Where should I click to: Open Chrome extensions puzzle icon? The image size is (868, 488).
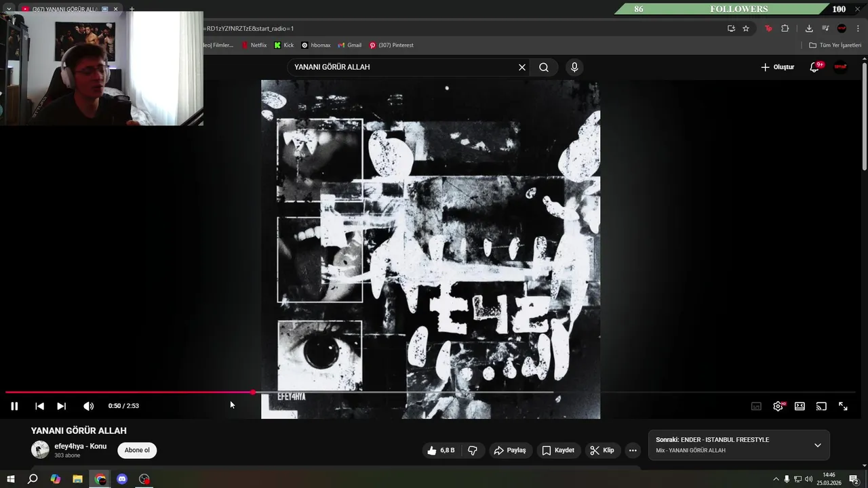point(785,28)
